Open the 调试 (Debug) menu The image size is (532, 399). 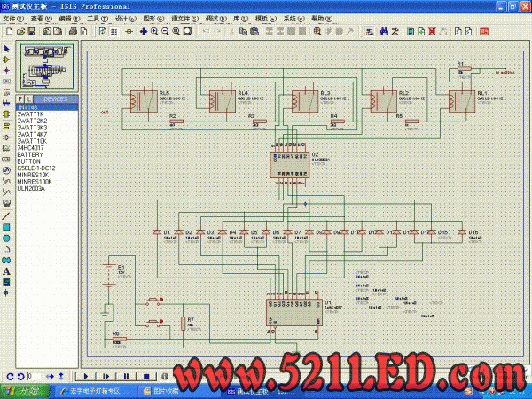[213, 18]
